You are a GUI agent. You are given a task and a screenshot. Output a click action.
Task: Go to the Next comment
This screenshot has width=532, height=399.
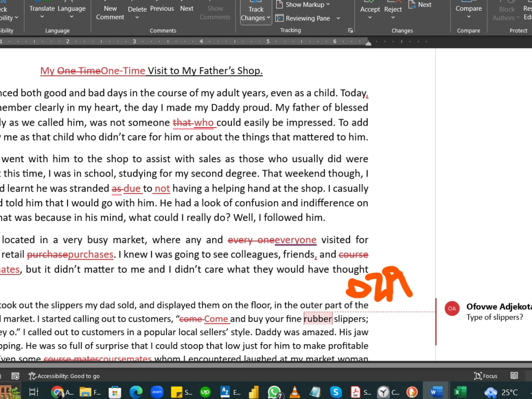tap(187, 9)
